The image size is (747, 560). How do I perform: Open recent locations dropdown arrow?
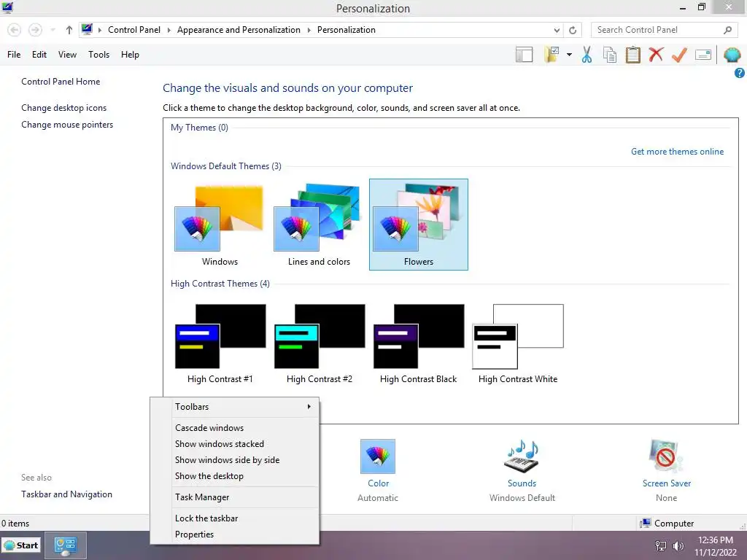coord(53,30)
